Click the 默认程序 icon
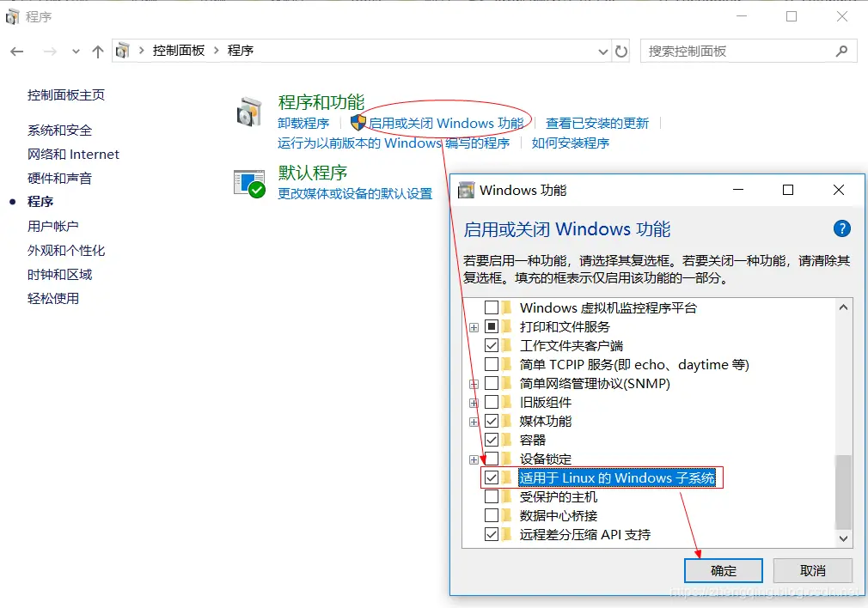This screenshot has height=608, width=868. tap(249, 184)
